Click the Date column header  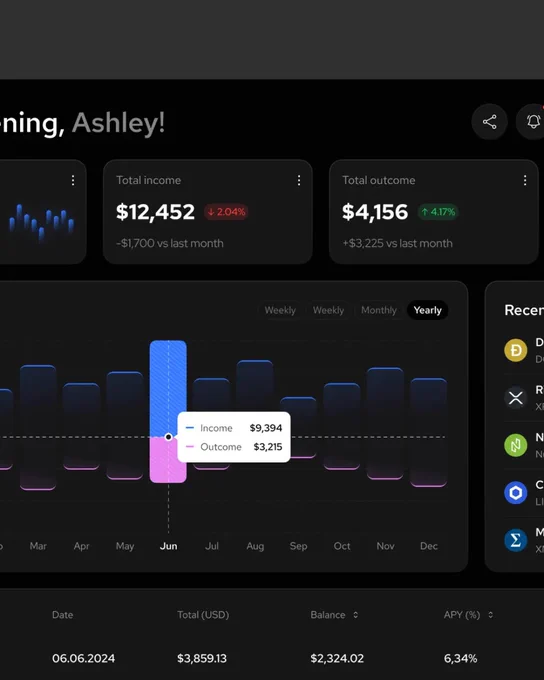tap(62, 615)
